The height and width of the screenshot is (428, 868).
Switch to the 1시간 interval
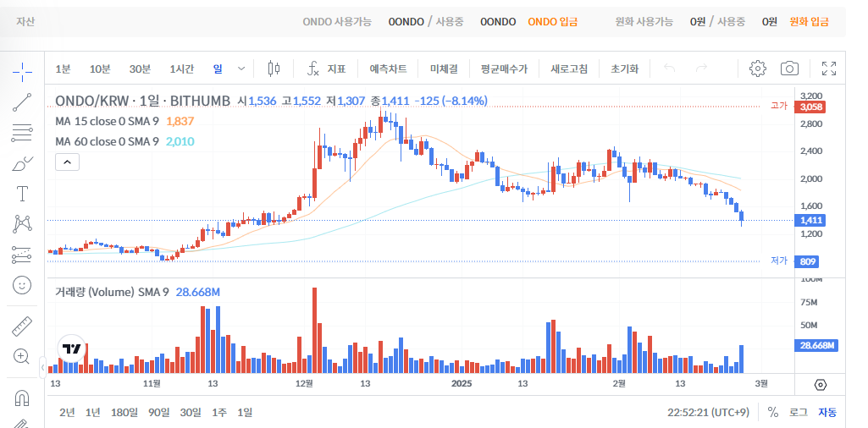point(181,69)
